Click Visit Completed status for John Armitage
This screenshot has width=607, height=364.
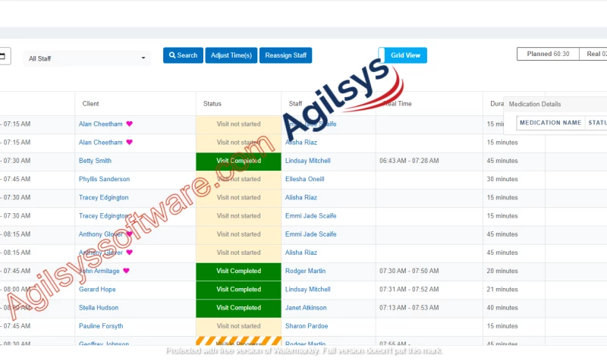(238, 271)
